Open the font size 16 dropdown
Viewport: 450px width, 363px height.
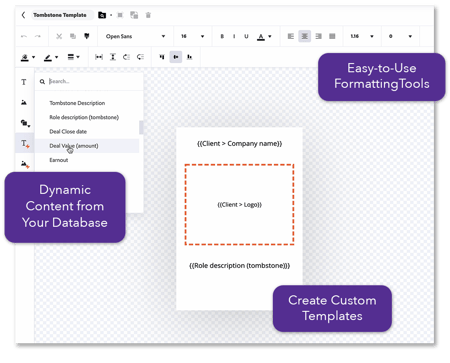192,36
